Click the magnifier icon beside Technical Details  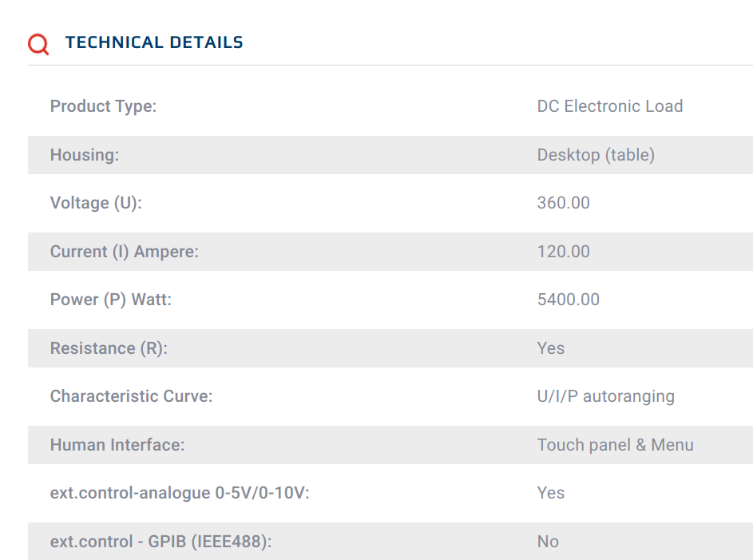tap(38, 44)
